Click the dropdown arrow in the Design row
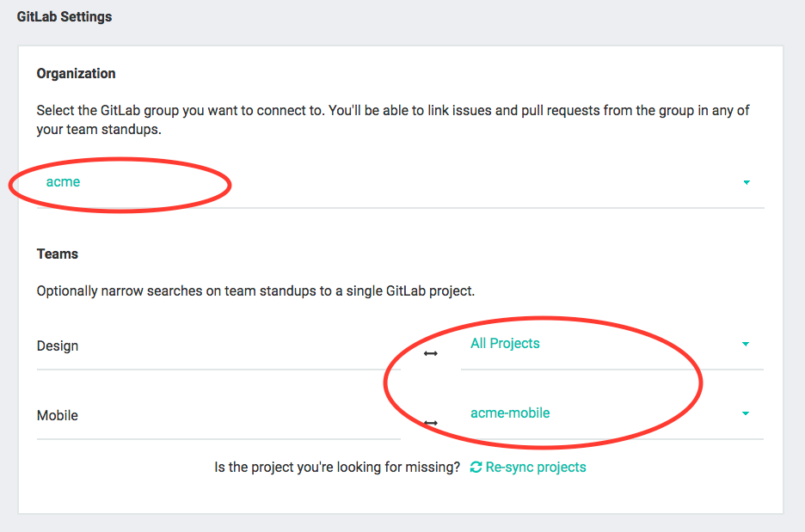805x532 pixels. (746, 345)
